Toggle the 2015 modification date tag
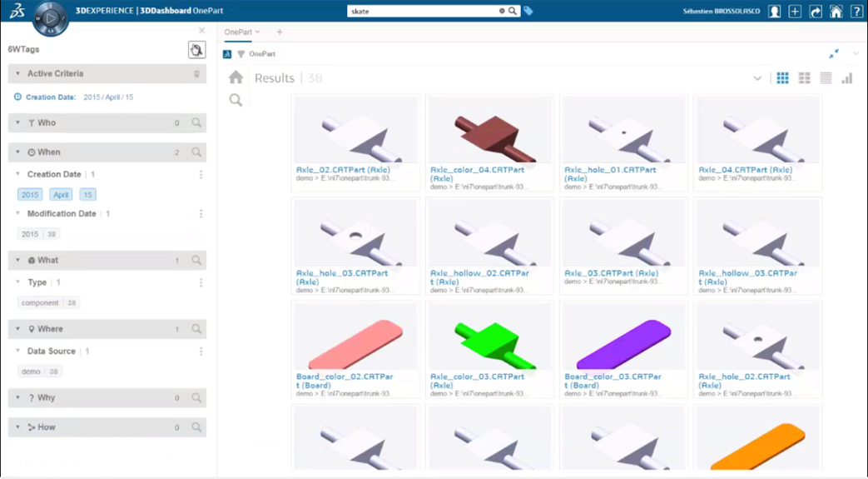This screenshot has height=479, width=868. click(x=39, y=234)
